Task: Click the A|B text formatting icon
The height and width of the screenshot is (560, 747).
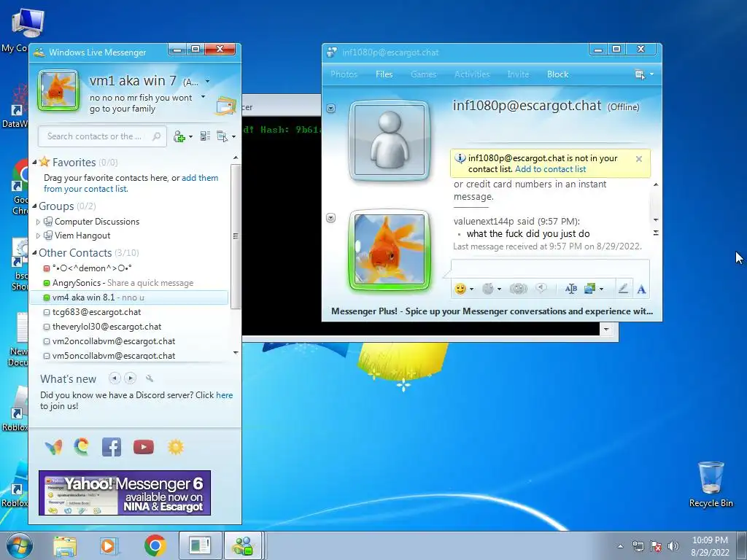Action: click(x=570, y=289)
